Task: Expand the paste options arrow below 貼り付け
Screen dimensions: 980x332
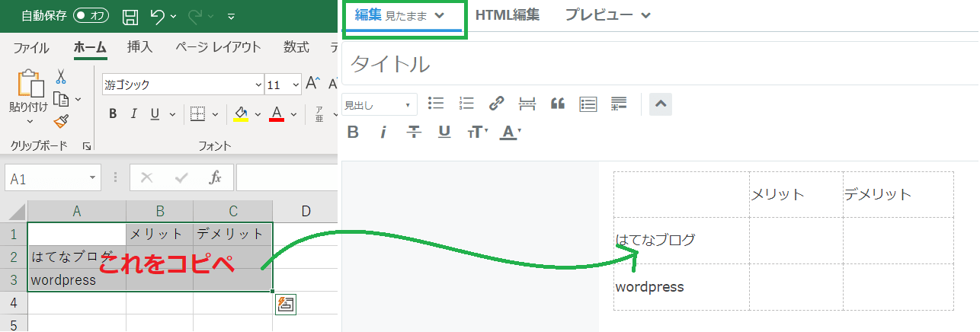Action: [x=29, y=121]
